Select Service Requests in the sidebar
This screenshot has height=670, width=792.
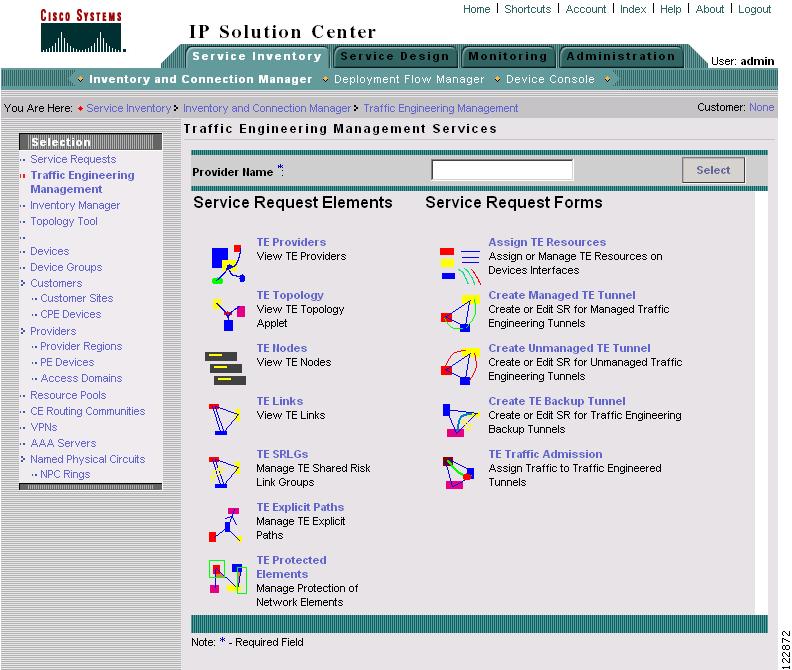73,159
